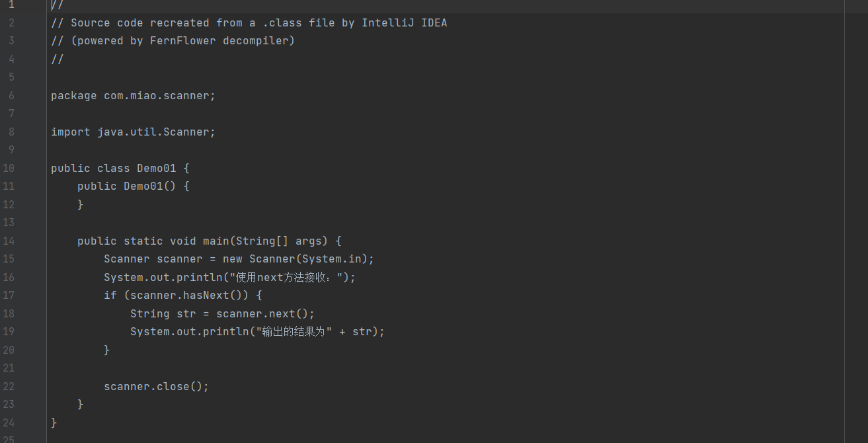868x443 pixels.
Task: Click line number 22 in the gutter
Action: [x=9, y=387]
